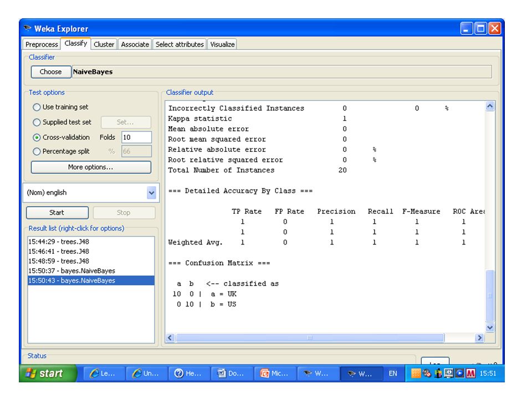
Task: Click the Stop button
Action: tap(124, 213)
